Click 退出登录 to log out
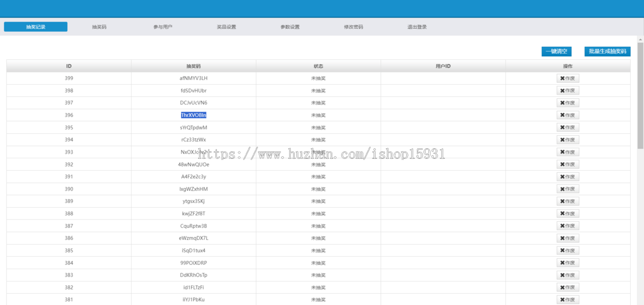644x305 pixels. point(417,27)
